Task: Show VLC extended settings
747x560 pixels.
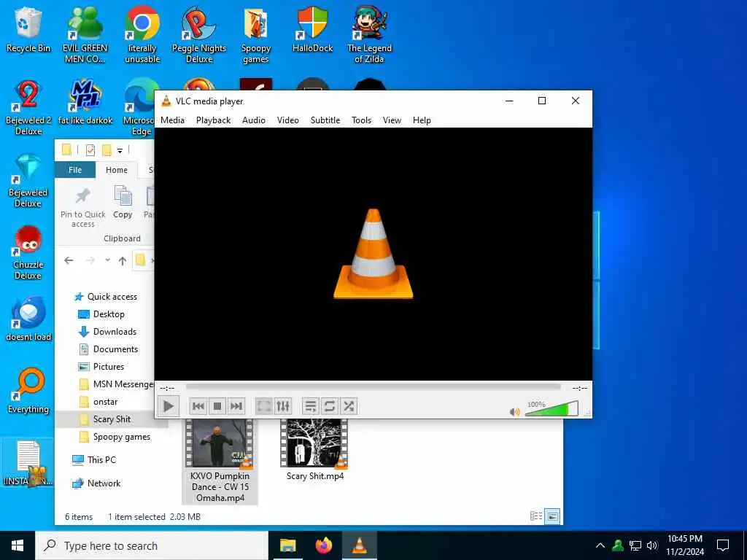Action: pos(283,406)
